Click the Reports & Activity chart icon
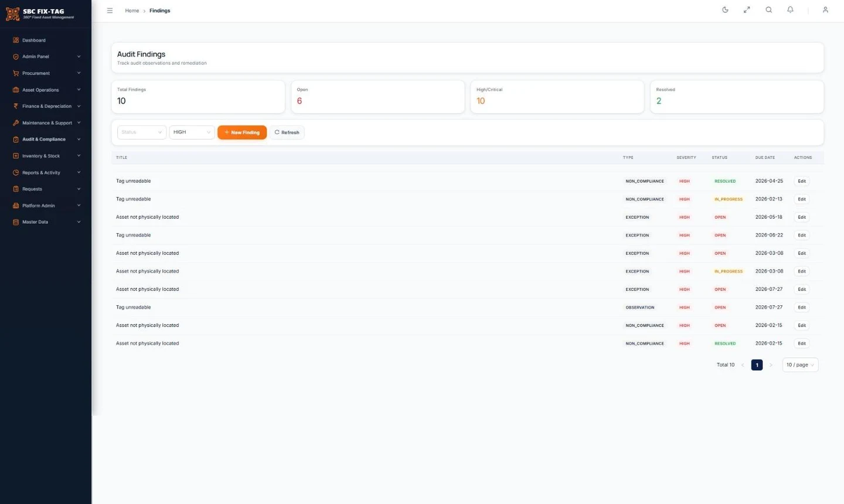This screenshot has height=504, width=844. tap(16, 172)
